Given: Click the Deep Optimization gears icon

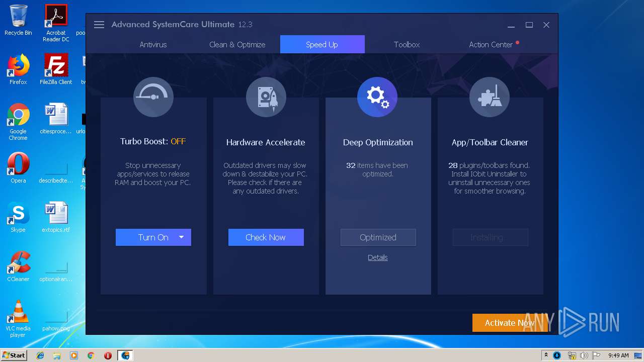Looking at the screenshot, I should click(377, 97).
